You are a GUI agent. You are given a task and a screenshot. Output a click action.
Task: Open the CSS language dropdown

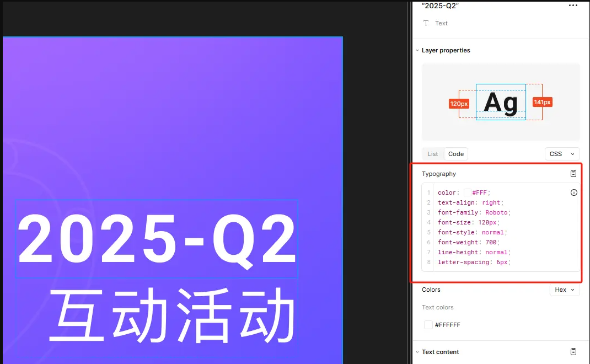pos(562,154)
